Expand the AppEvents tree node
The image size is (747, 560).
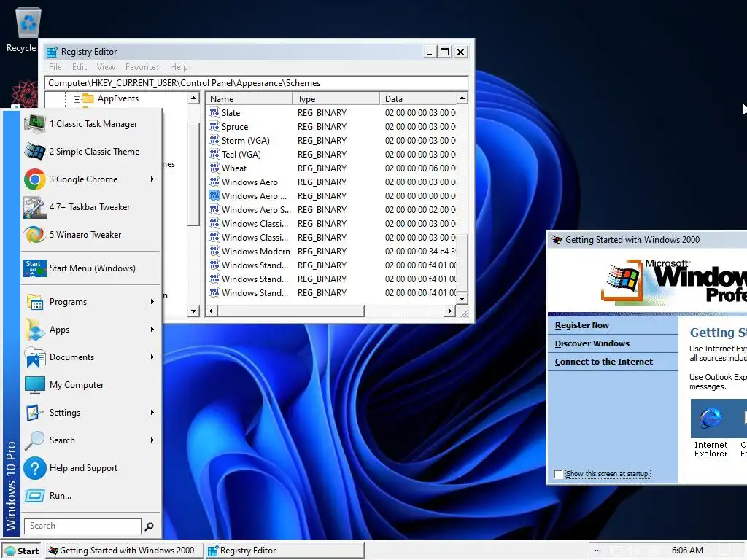[x=77, y=99]
